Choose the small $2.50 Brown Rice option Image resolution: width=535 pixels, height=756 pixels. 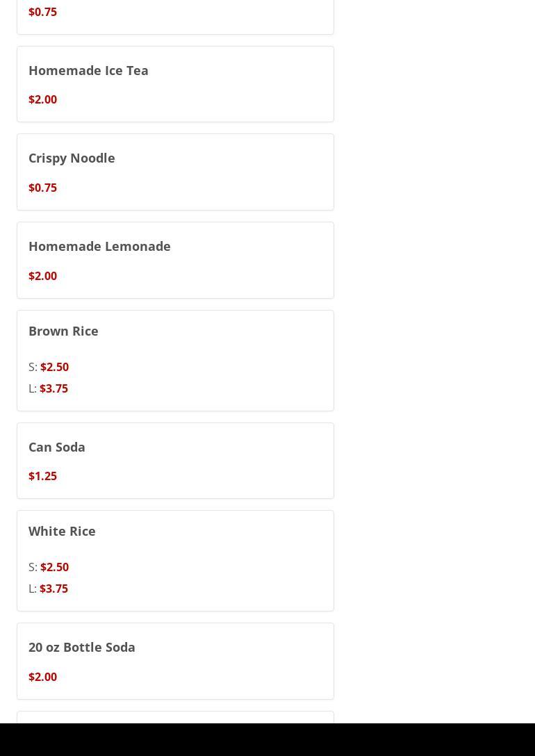54,367
